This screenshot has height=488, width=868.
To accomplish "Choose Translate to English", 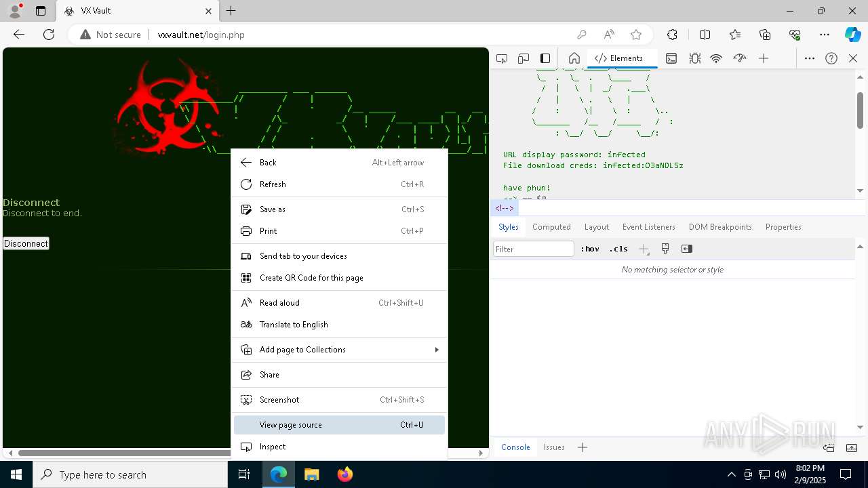I will [x=339, y=325].
